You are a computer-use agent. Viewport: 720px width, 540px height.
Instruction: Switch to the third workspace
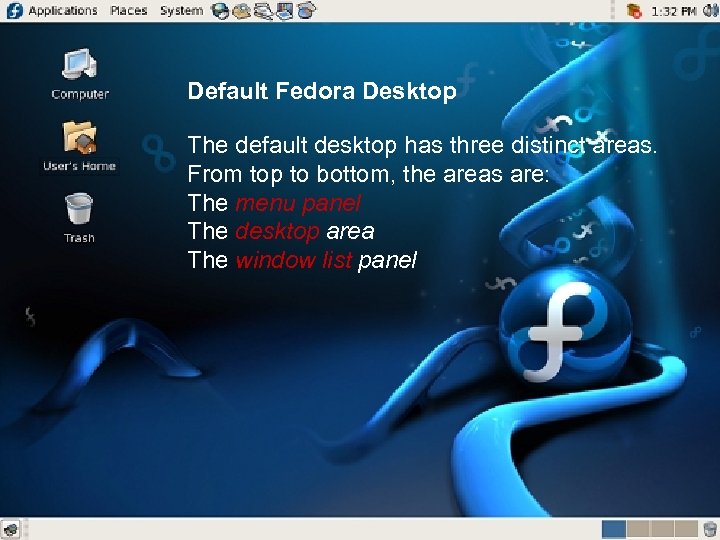tap(662, 529)
